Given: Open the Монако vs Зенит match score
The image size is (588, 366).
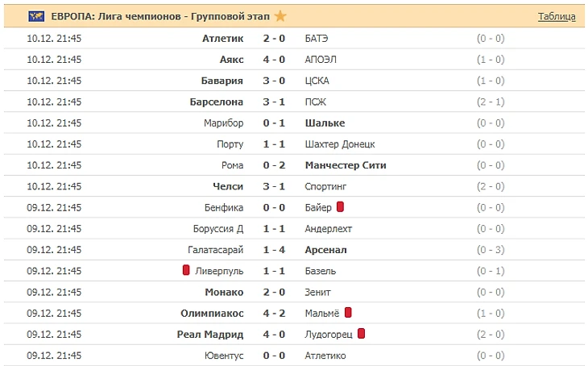Looking at the screenshot, I should click(274, 292).
